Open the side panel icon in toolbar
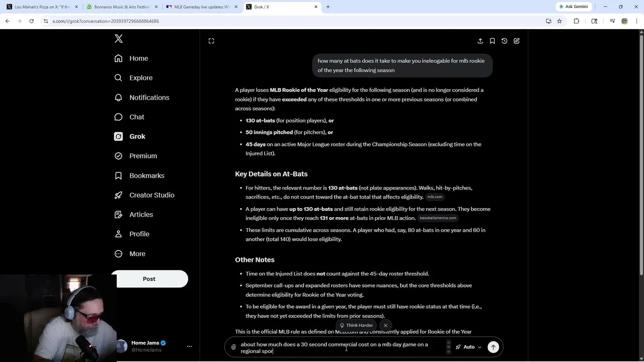This screenshot has height=362, width=644. click(594, 21)
